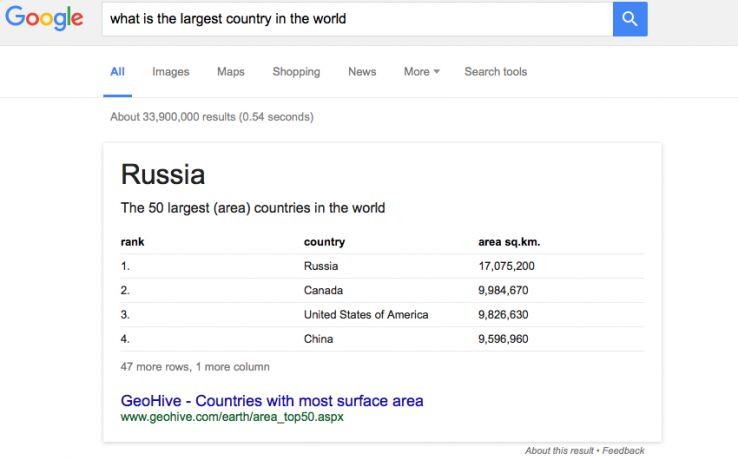Open the More dropdown menu
The width and height of the screenshot is (738, 460).
(421, 72)
